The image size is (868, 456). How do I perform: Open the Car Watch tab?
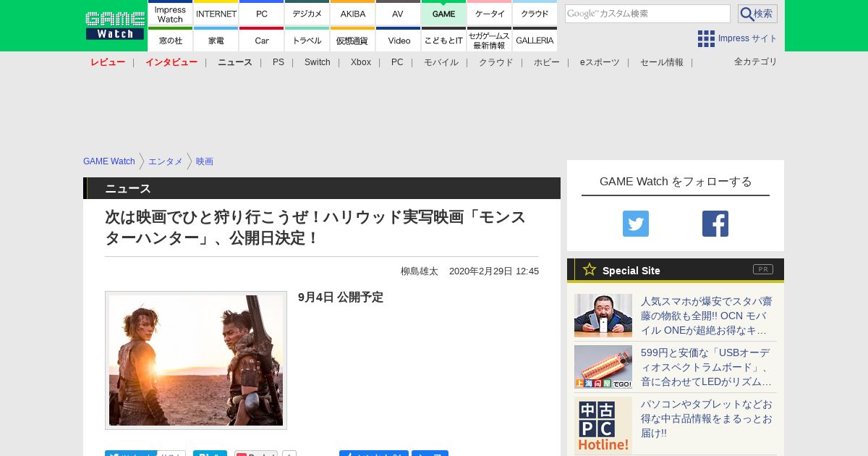[262, 40]
